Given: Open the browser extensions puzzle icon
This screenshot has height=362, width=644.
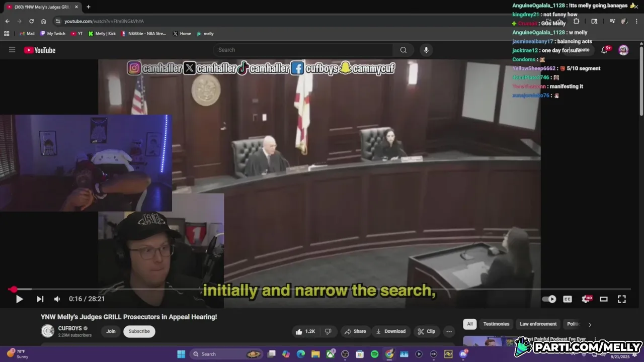Looking at the screenshot, I should pyautogui.click(x=577, y=21).
